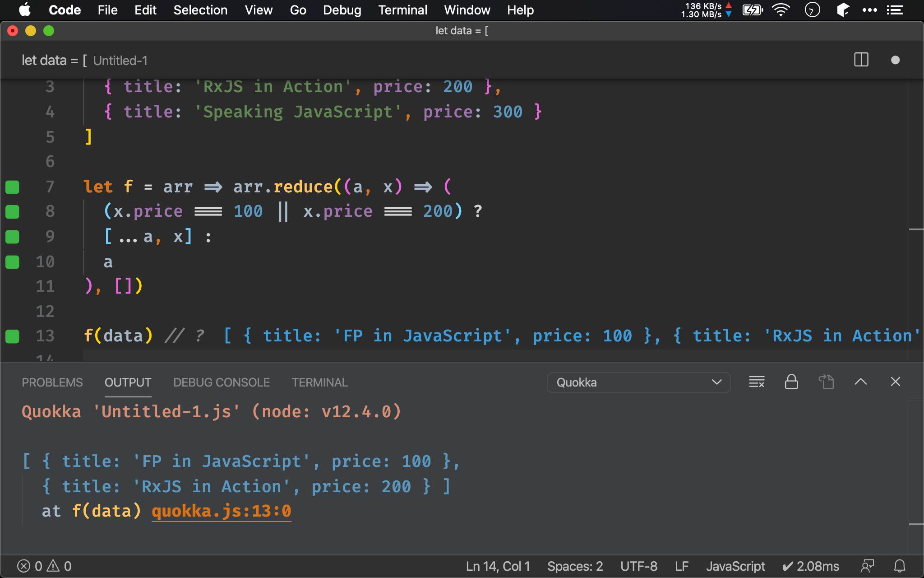
Task: Open the Debug menu
Action: point(342,10)
